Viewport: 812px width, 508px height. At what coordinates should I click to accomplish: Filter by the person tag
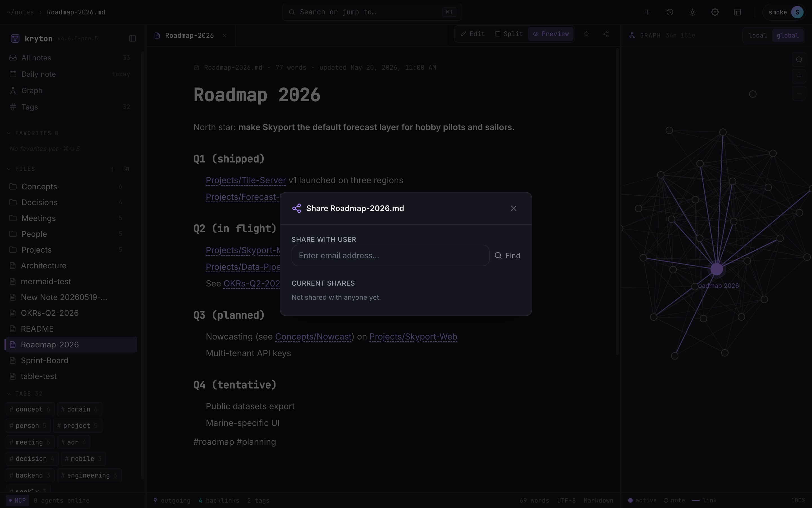point(28,426)
